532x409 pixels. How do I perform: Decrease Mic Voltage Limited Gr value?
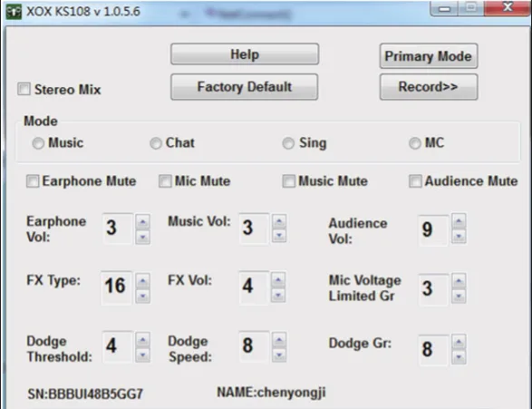[459, 297]
